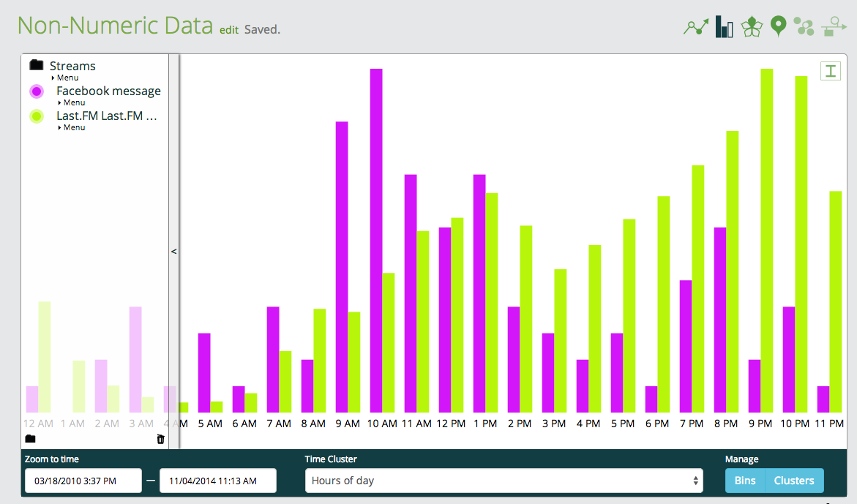Click the text cursor icon on chart
This screenshot has width=857, height=504.
click(830, 71)
